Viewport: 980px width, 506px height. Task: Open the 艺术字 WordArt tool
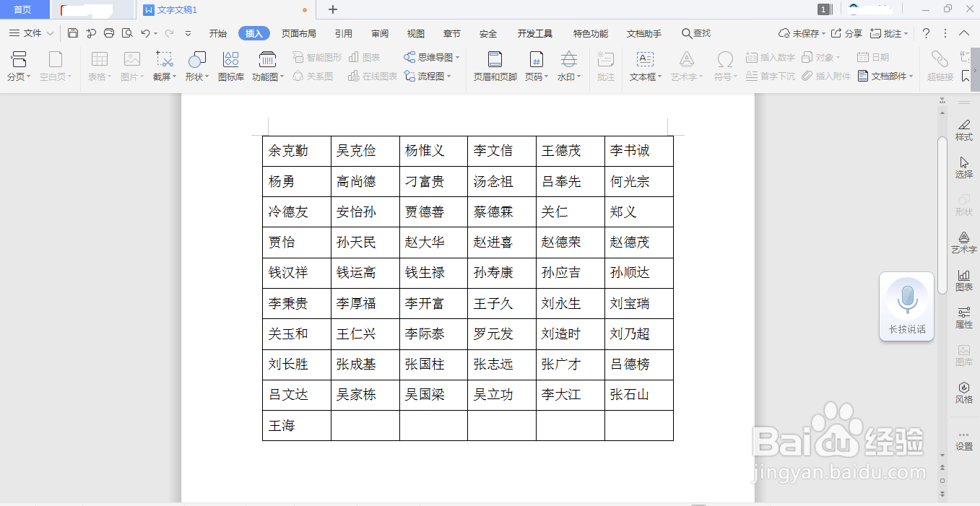point(686,65)
